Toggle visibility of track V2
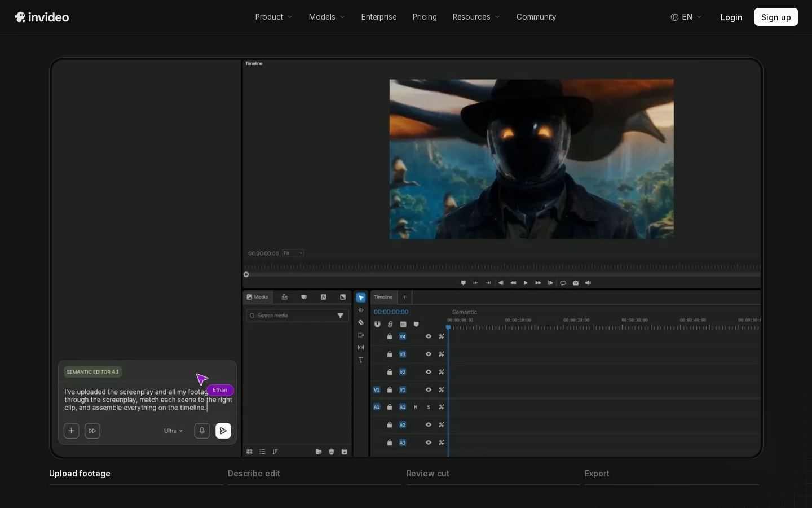Viewport: 812px width, 508px height. click(x=429, y=372)
